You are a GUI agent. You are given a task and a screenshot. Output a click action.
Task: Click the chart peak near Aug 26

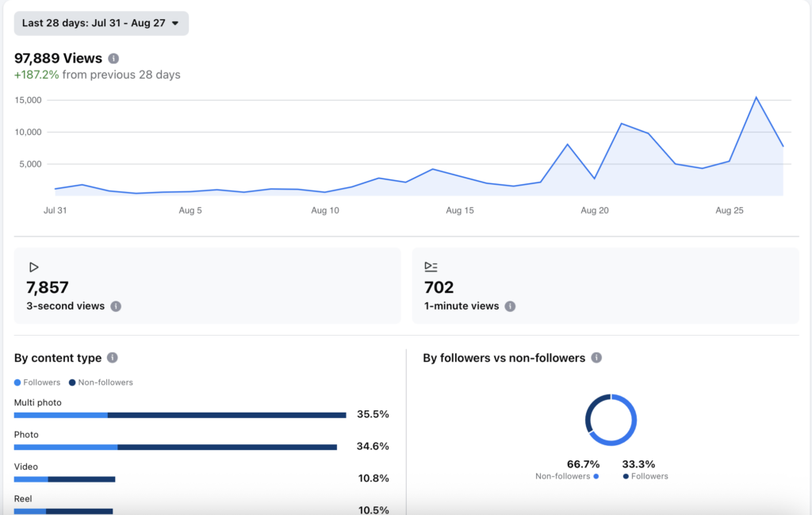(756, 98)
